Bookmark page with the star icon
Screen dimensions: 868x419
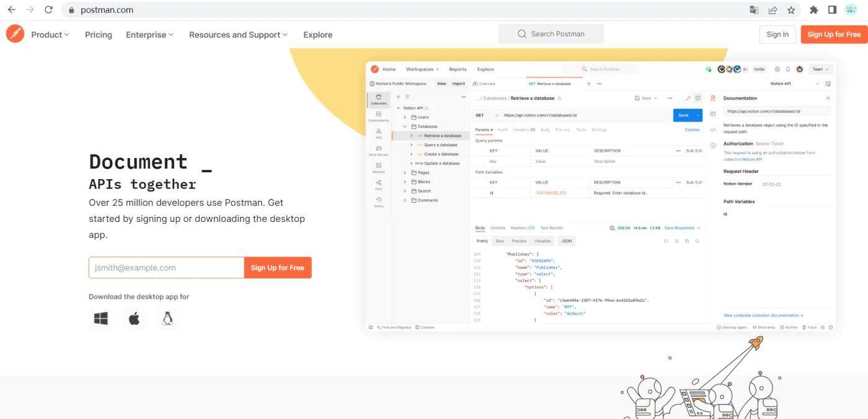pyautogui.click(x=791, y=10)
